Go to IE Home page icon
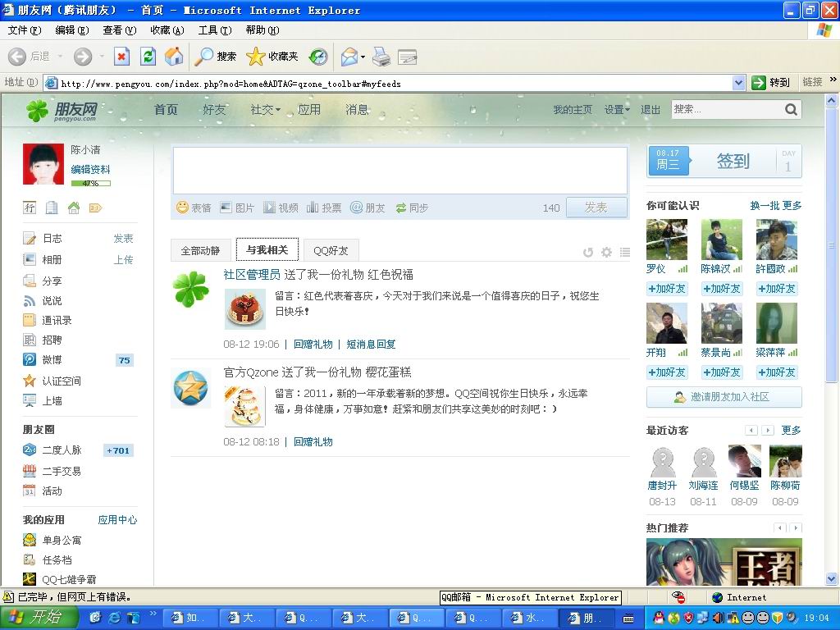 [174, 57]
